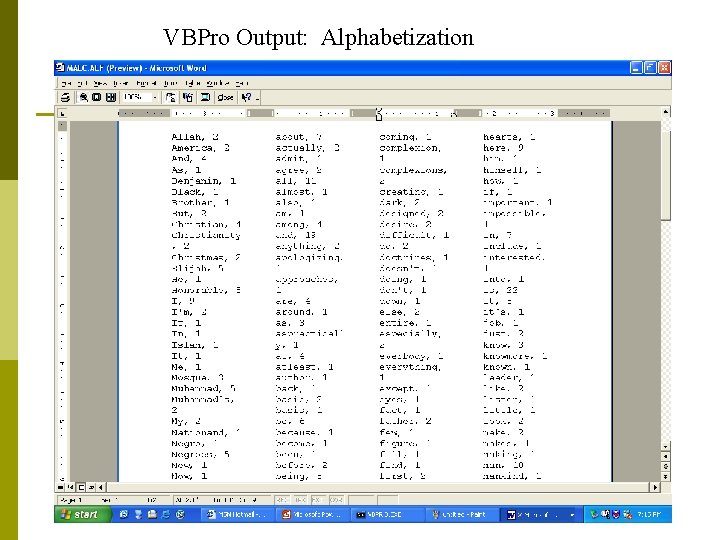This screenshot has height=540, width=720.
Task: Toggle the Magnifier tool
Action: coord(84,97)
